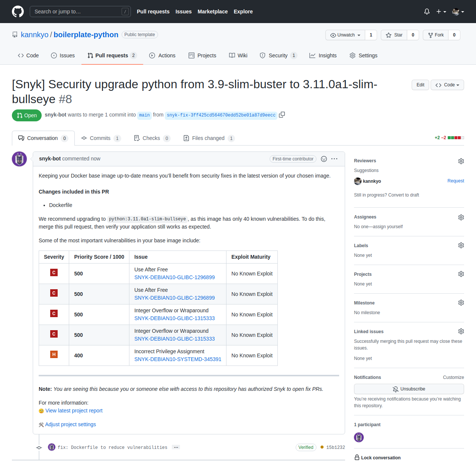Switch to the Checks tab

[x=152, y=138]
